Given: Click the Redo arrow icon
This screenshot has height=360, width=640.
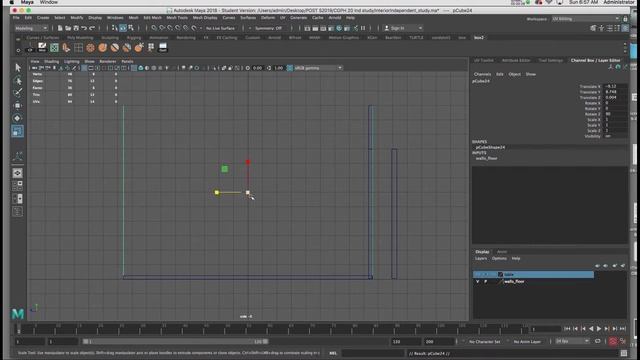Looking at the screenshot, I should [x=92, y=28].
